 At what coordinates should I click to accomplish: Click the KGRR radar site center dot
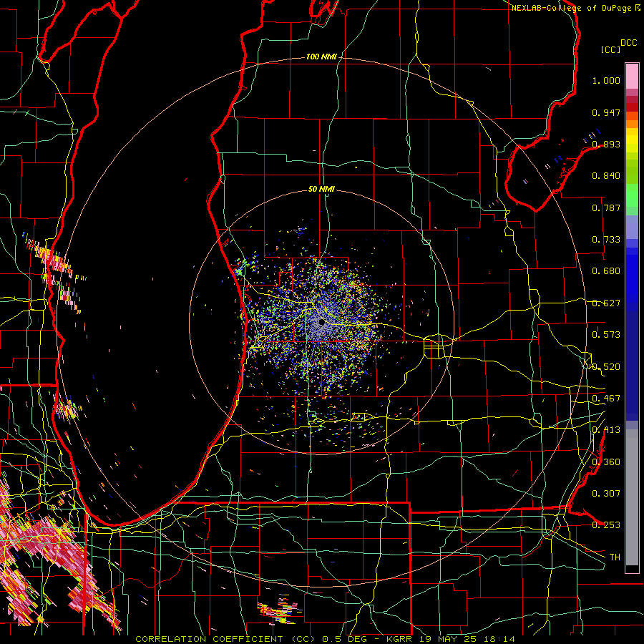tap(321, 323)
